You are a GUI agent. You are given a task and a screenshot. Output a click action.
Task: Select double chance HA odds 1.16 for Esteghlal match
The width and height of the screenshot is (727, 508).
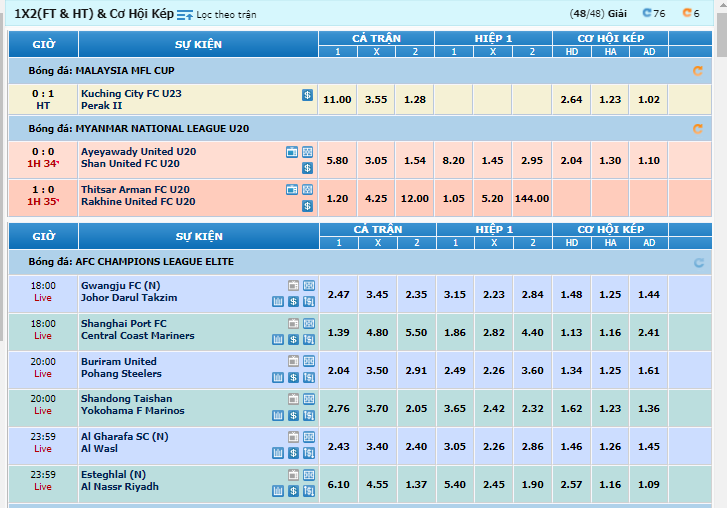pos(610,484)
